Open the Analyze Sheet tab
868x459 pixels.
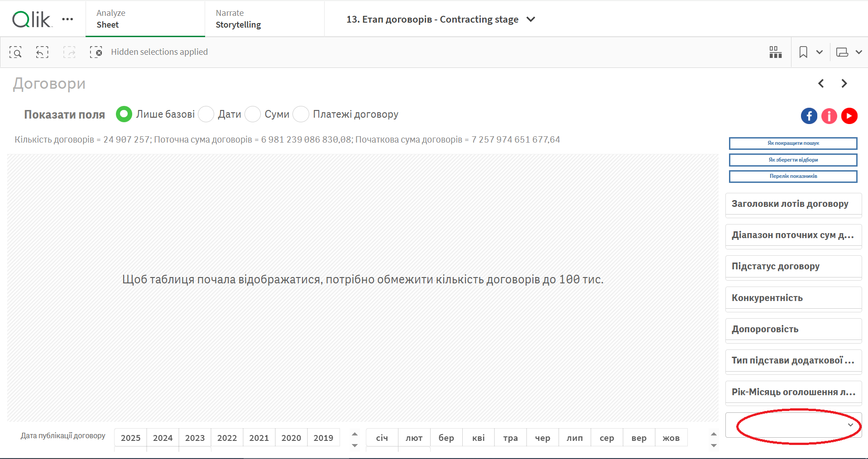145,19
